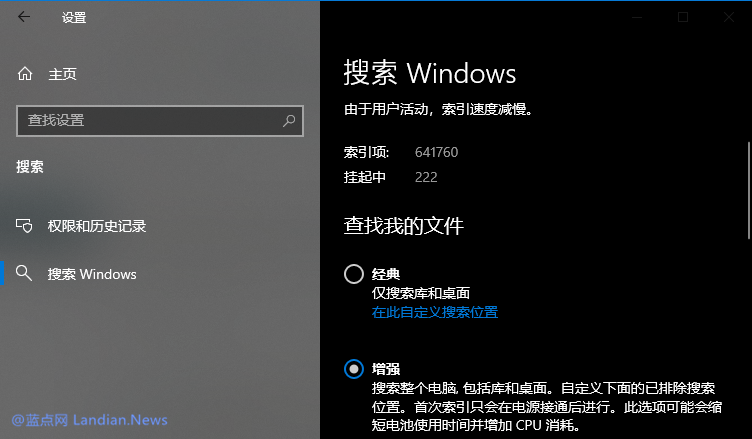Select the 搜索 Windows magnifier icon

(x=24, y=273)
